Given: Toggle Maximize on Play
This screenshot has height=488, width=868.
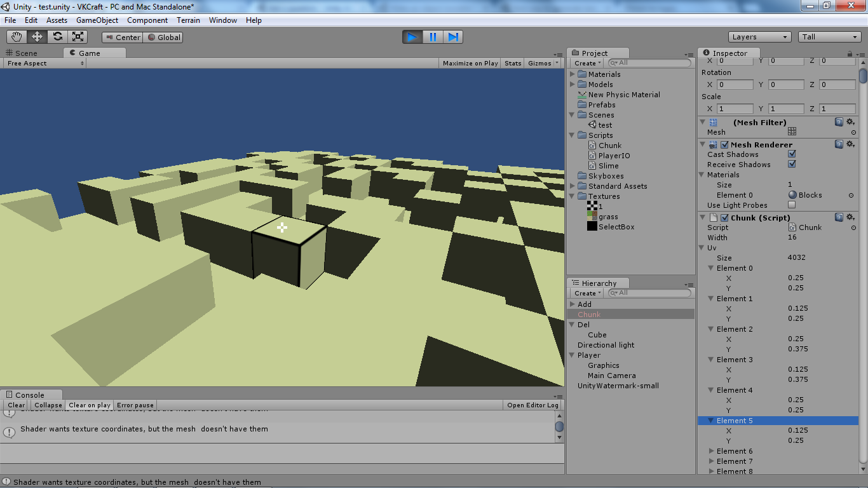Looking at the screenshot, I should click(470, 63).
